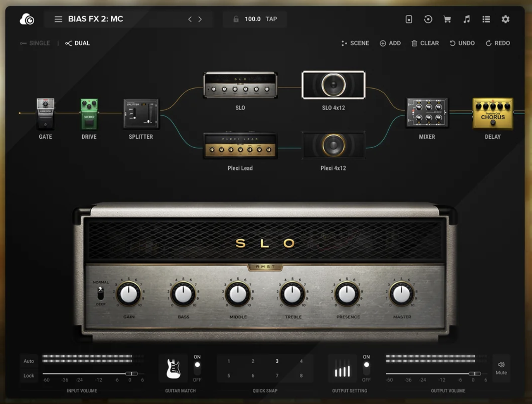Click the RMST badge on amp
Viewport: 532px width, 404px height.
tap(265, 267)
